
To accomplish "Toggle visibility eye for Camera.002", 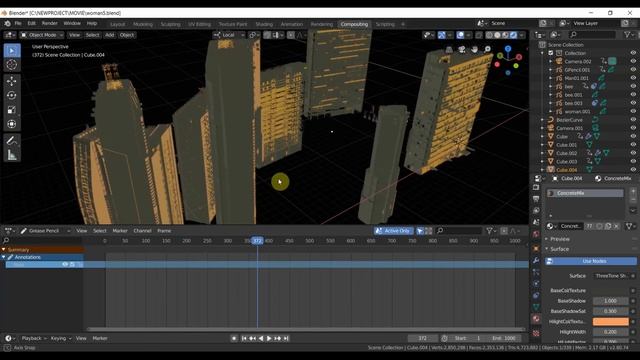I will (x=633, y=61).
